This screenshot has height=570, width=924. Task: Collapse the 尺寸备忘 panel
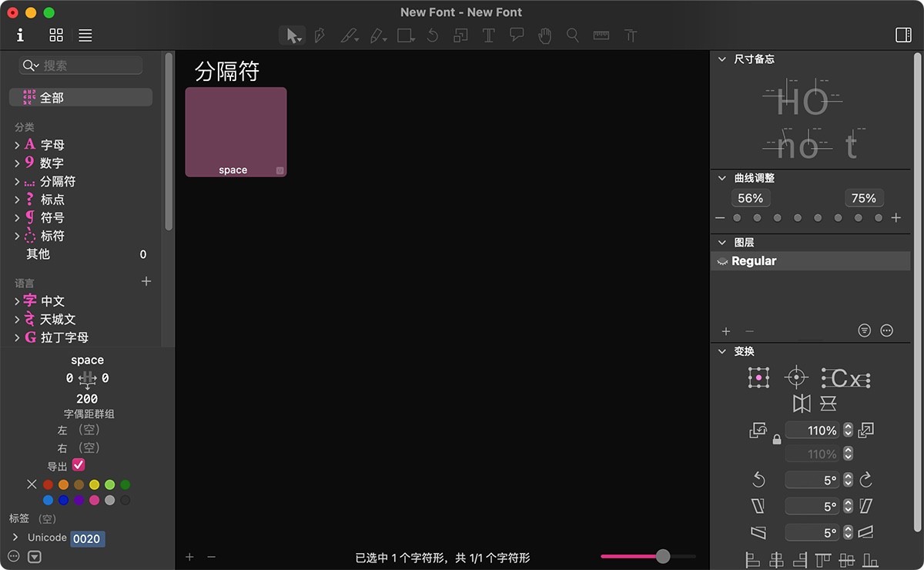click(721, 59)
